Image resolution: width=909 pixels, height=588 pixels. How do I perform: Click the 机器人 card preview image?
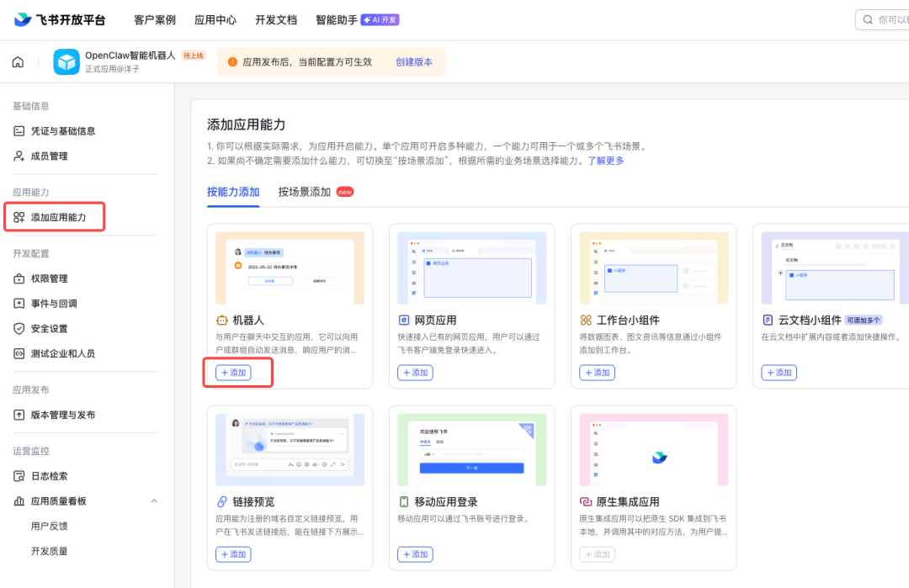290,268
